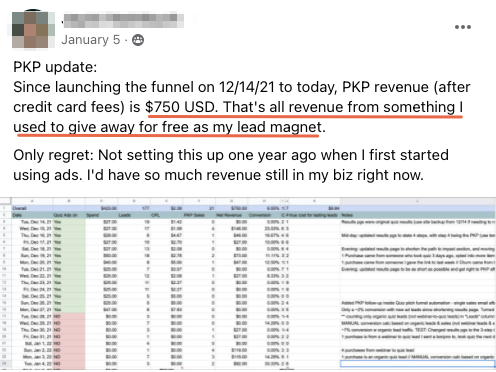This screenshot has height=372, width=496.
Task: Click the Notes column header cell
Action: coord(418,215)
